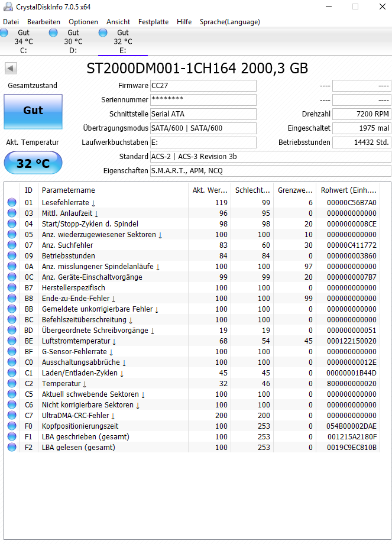Click the Gut health status button
This screenshot has height=544, width=392.
[33, 111]
